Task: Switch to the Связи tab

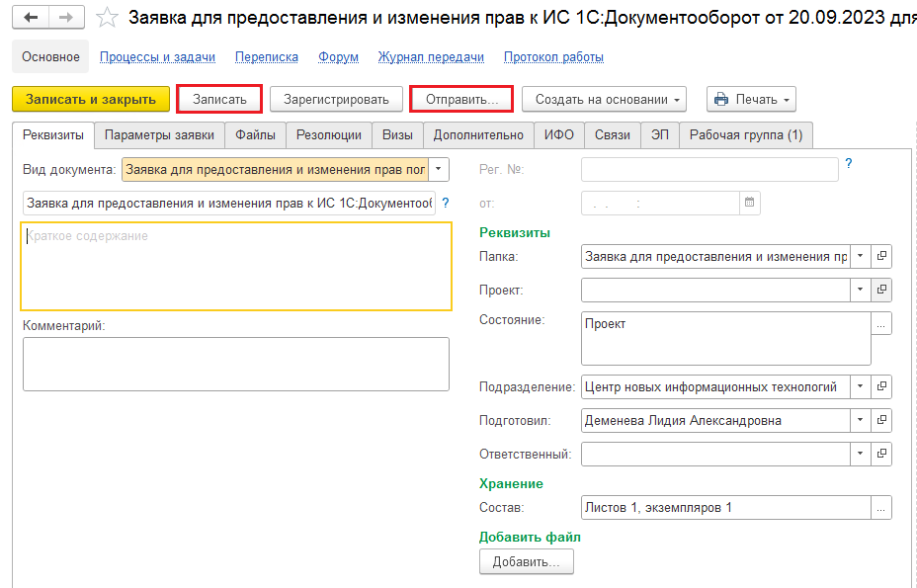Action: (613, 135)
